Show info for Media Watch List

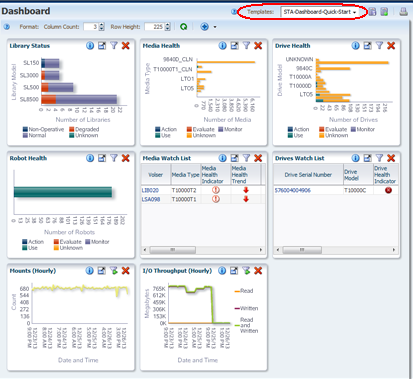click(x=223, y=158)
